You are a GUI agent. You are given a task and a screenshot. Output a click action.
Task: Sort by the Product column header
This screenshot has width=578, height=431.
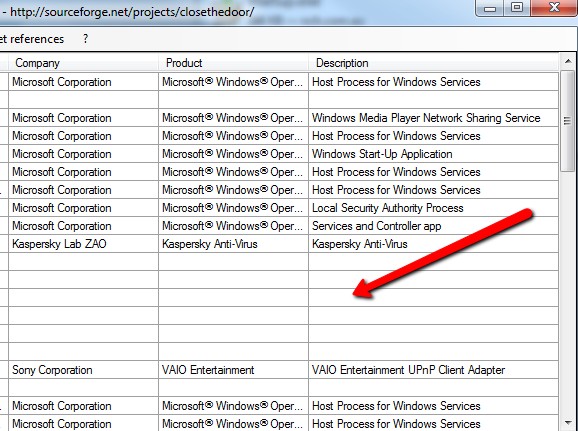click(x=234, y=63)
